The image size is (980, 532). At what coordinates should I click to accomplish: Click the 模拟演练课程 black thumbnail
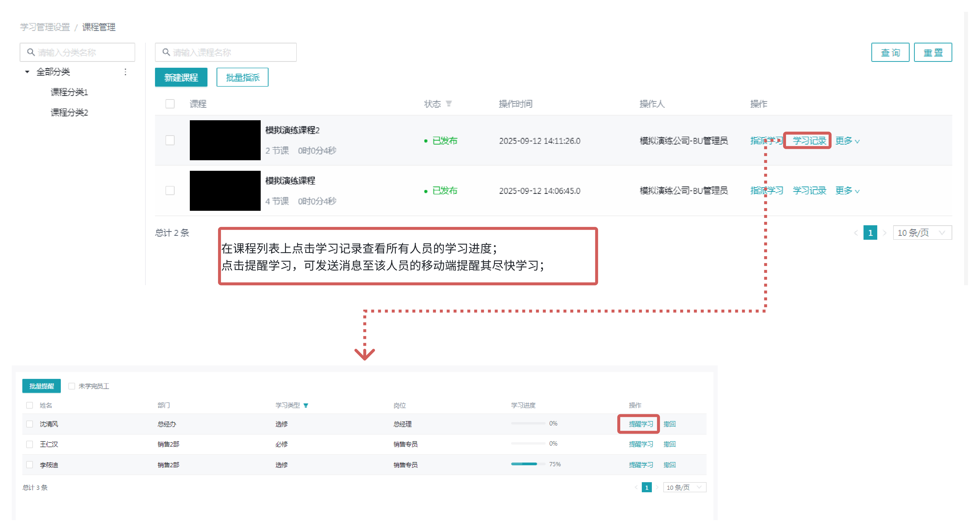pos(225,191)
